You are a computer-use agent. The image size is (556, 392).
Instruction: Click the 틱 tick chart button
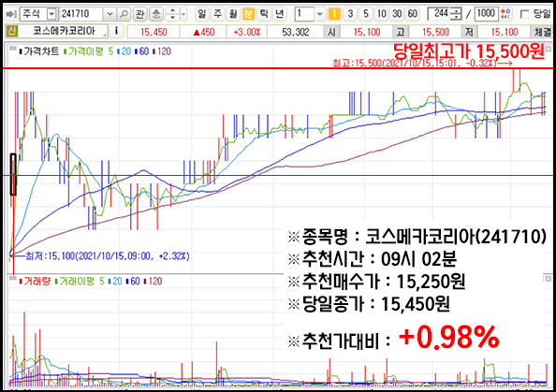pyautogui.click(x=264, y=14)
